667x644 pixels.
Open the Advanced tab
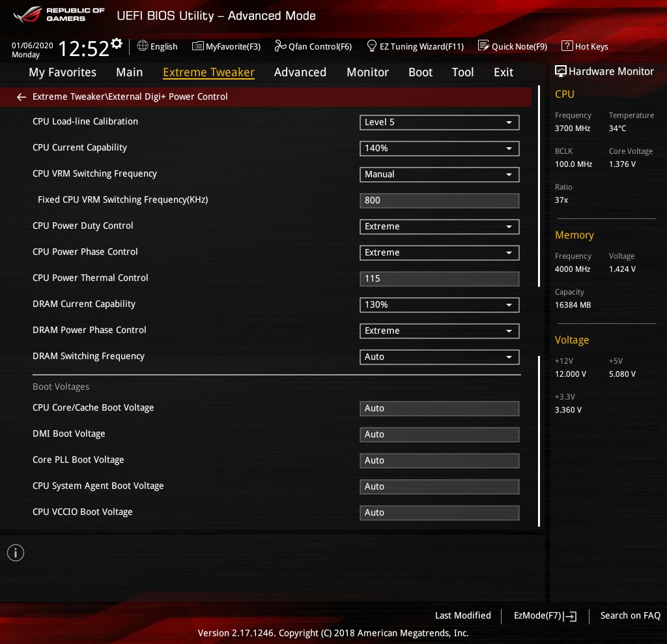[x=300, y=72]
